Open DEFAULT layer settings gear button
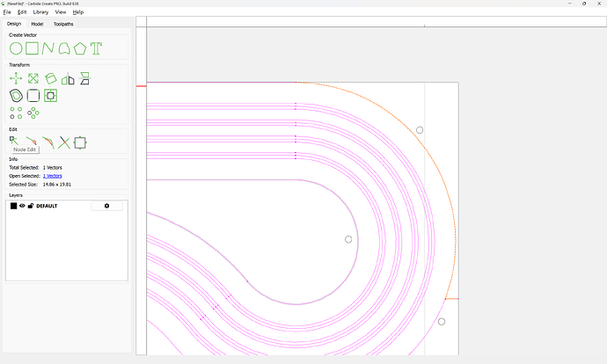 106,206
